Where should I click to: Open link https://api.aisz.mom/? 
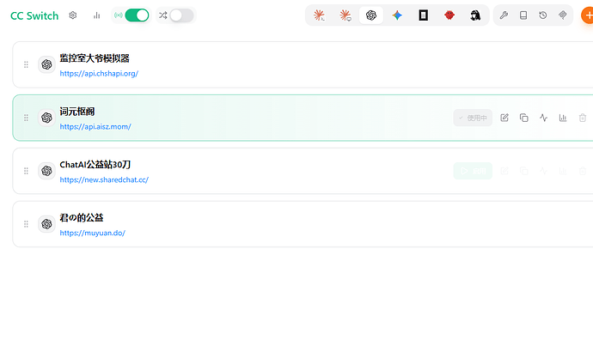pyautogui.click(x=95, y=127)
